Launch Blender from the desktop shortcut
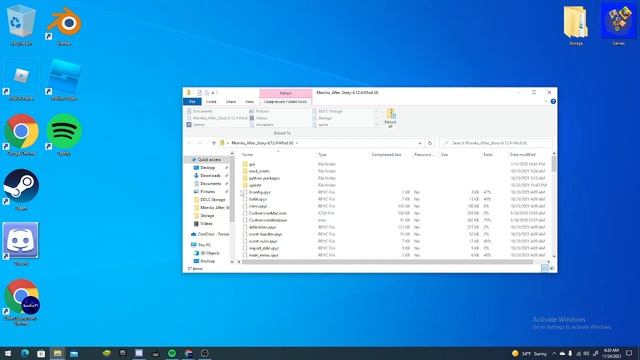The width and height of the screenshot is (640, 360). click(64, 24)
